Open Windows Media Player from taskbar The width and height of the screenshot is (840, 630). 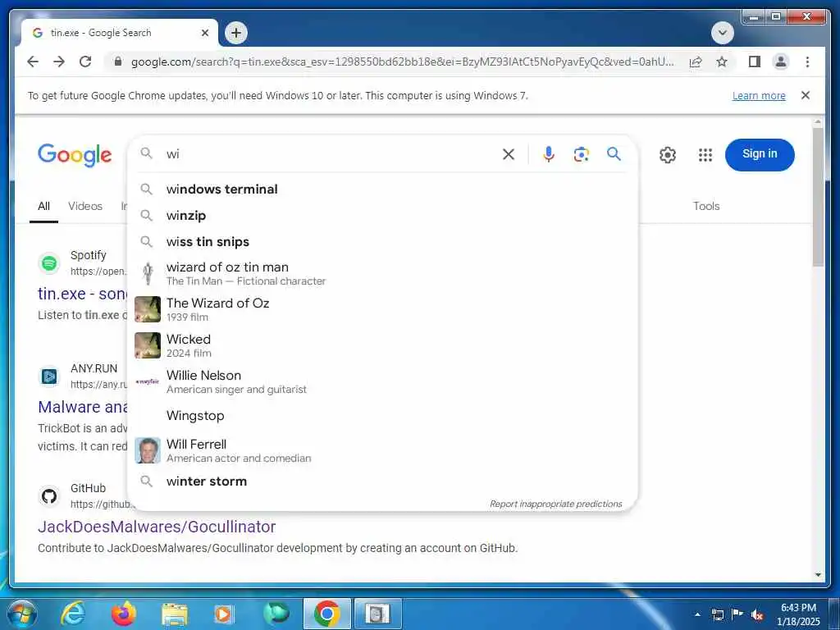pyautogui.click(x=224, y=614)
